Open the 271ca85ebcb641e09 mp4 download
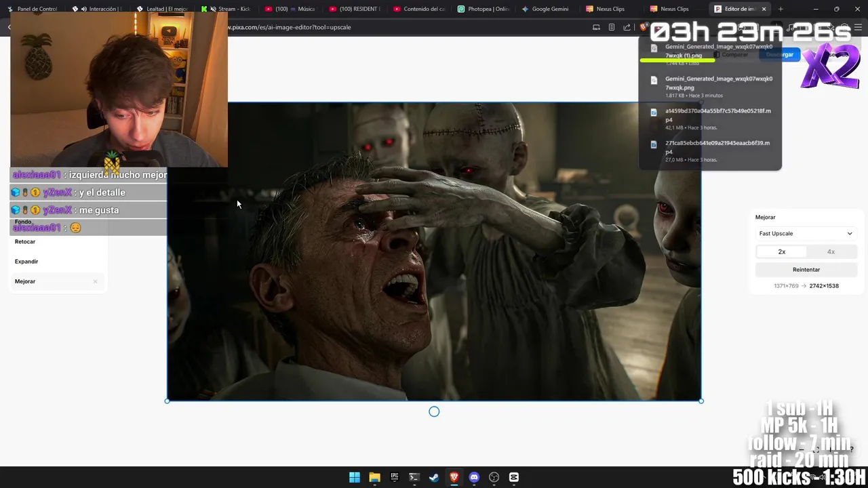The width and height of the screenshot is (868, 488). 710,151
